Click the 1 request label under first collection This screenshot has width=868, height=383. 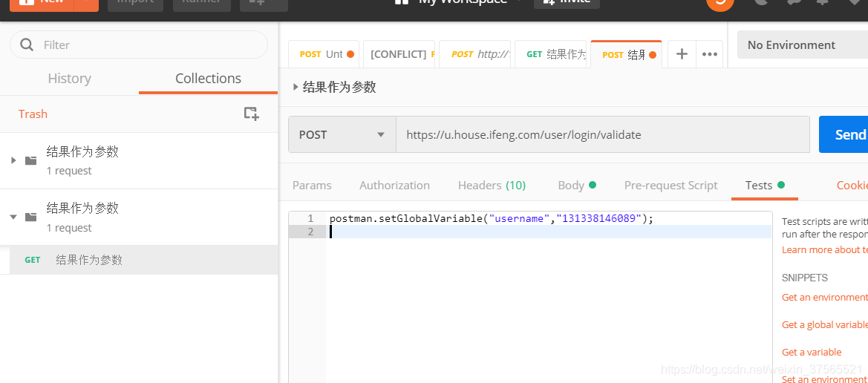click(x=68, y=171)
